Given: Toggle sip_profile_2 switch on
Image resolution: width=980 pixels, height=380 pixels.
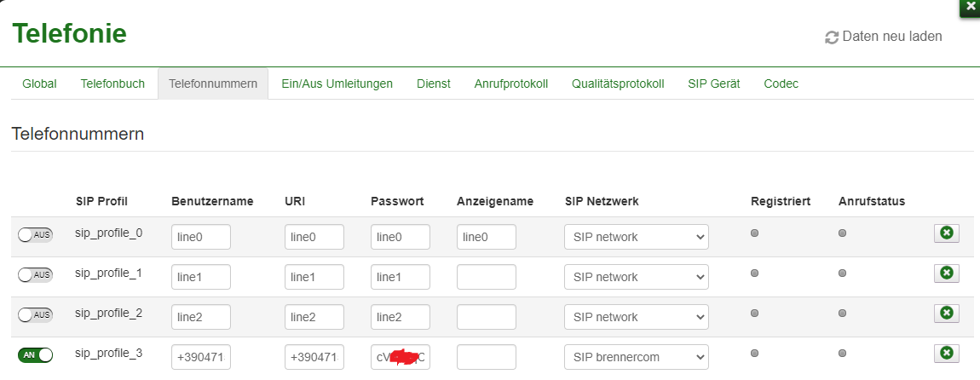Looking at the screenshot, I should 35,314.
